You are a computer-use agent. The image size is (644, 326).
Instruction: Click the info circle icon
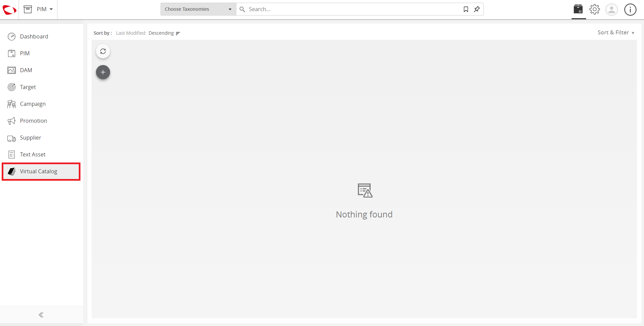pos(630,9)
